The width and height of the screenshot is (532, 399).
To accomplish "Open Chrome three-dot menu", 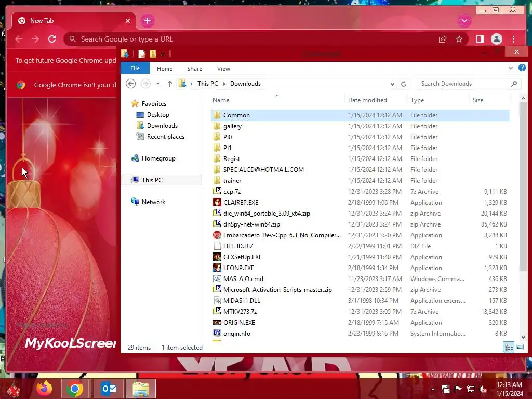I will tap(513, 39).
